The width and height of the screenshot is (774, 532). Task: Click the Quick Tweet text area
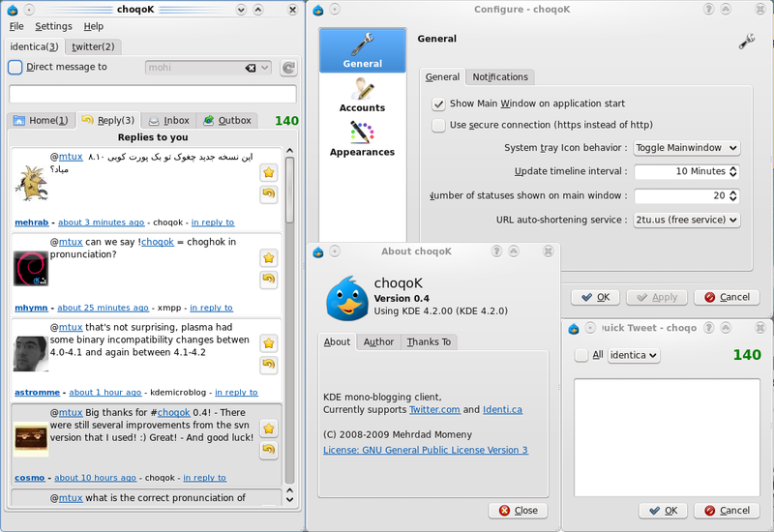click(x=667, y=437)
